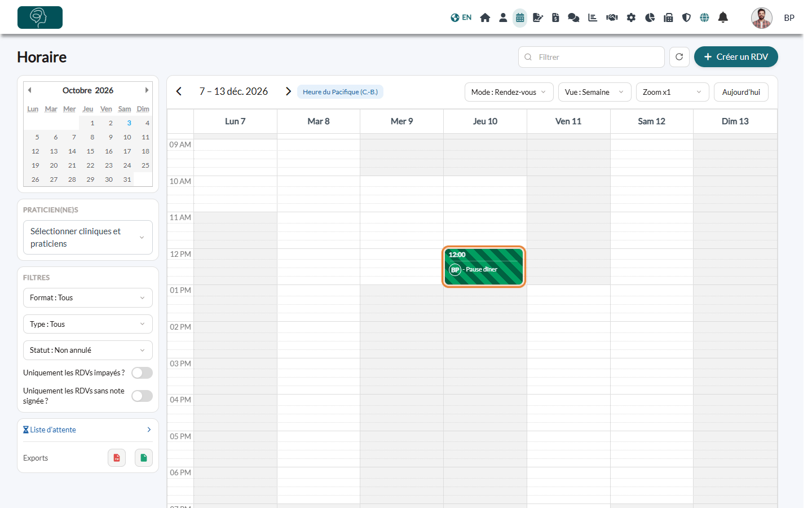Go to next week in schedule
This screenshot has width=812, height=508.
(x=288, y=91)
